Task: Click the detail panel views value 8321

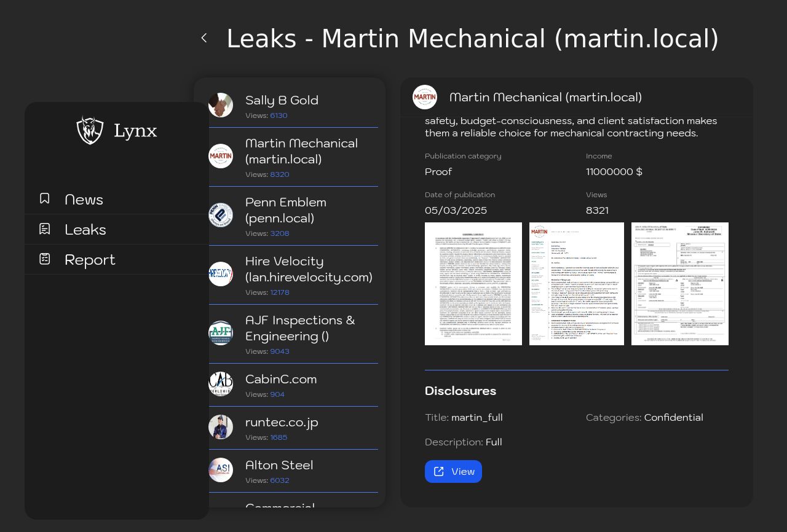Action: click(597, 211)
